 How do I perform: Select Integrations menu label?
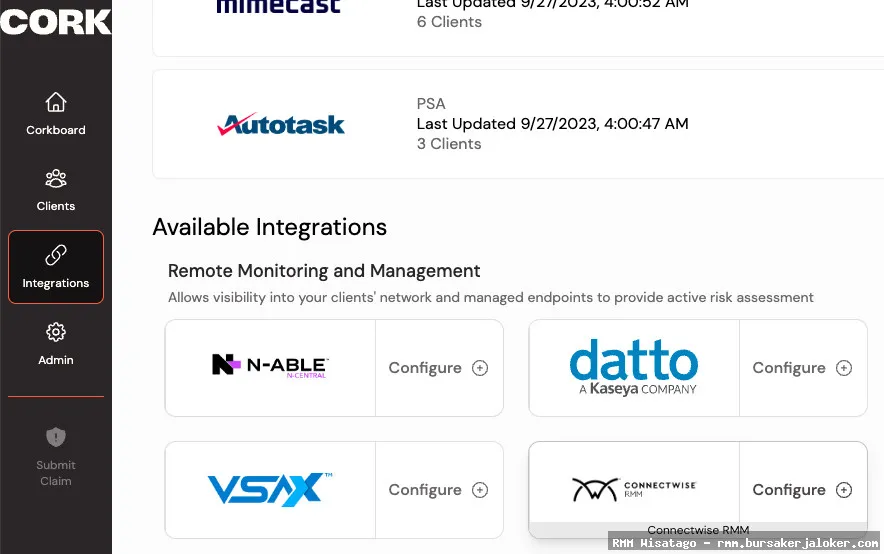coord(56,283)
